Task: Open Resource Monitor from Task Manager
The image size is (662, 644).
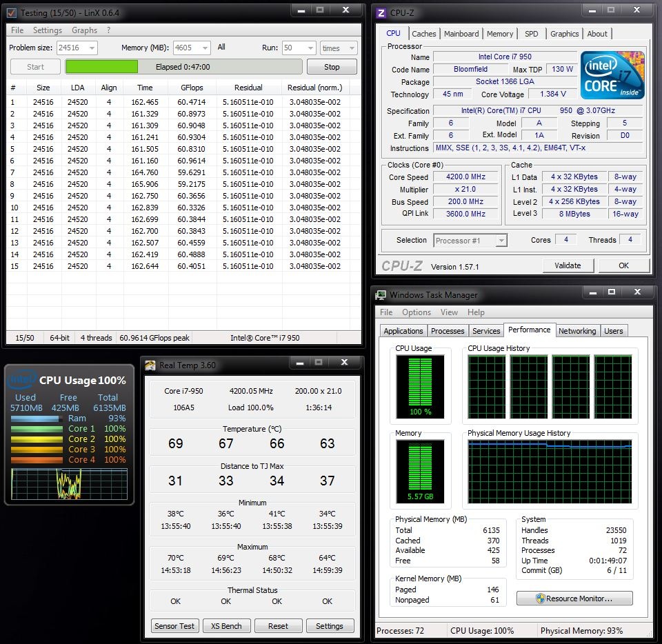Action: tap(574, 598)
